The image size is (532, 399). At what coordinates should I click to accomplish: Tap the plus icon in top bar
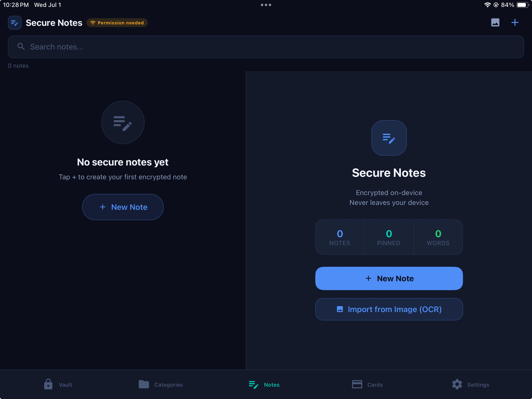515,23
